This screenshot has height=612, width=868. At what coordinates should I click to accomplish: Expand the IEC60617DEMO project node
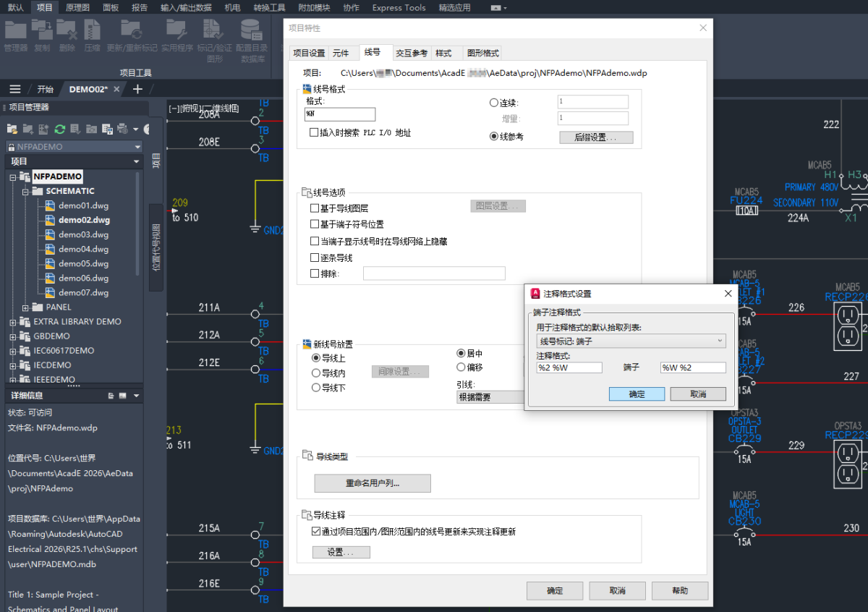(x=12, y=351)
